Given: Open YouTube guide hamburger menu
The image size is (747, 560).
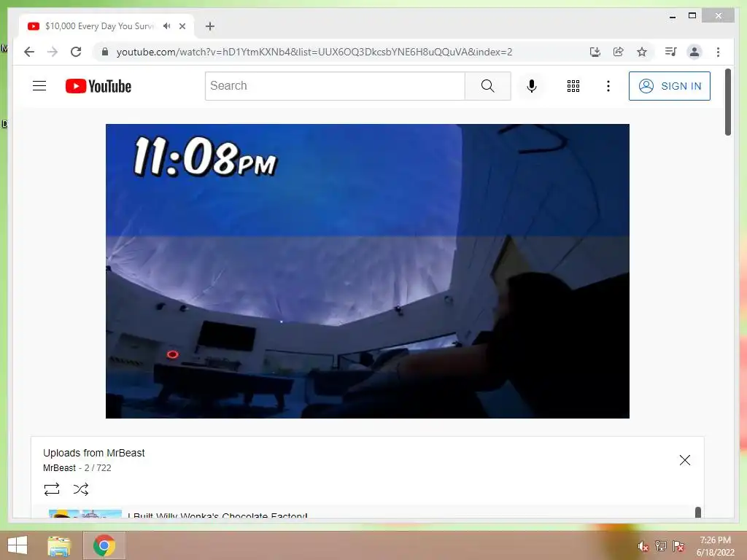Looking at the screenshot, I should point(39,86).
